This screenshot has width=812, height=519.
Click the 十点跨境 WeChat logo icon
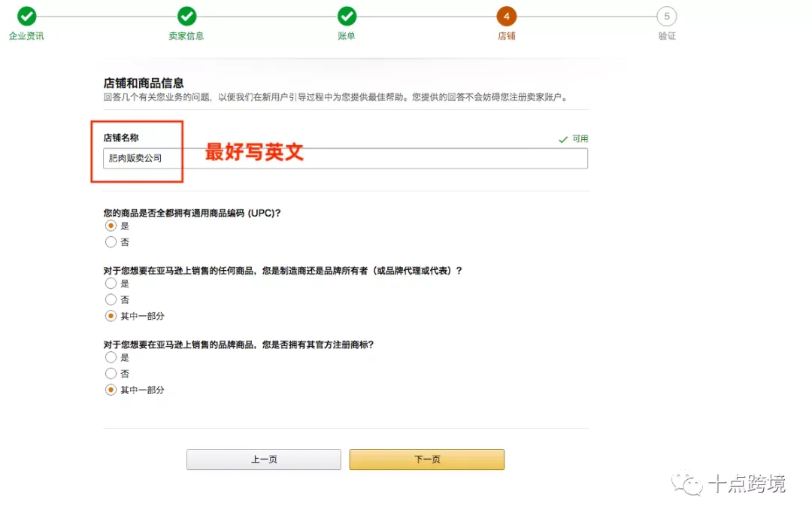coord(687,484)
